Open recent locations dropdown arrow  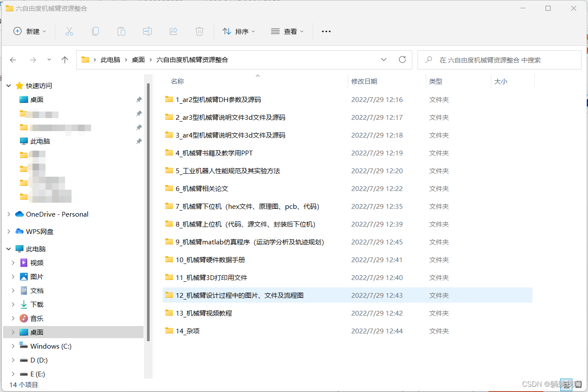49,60
